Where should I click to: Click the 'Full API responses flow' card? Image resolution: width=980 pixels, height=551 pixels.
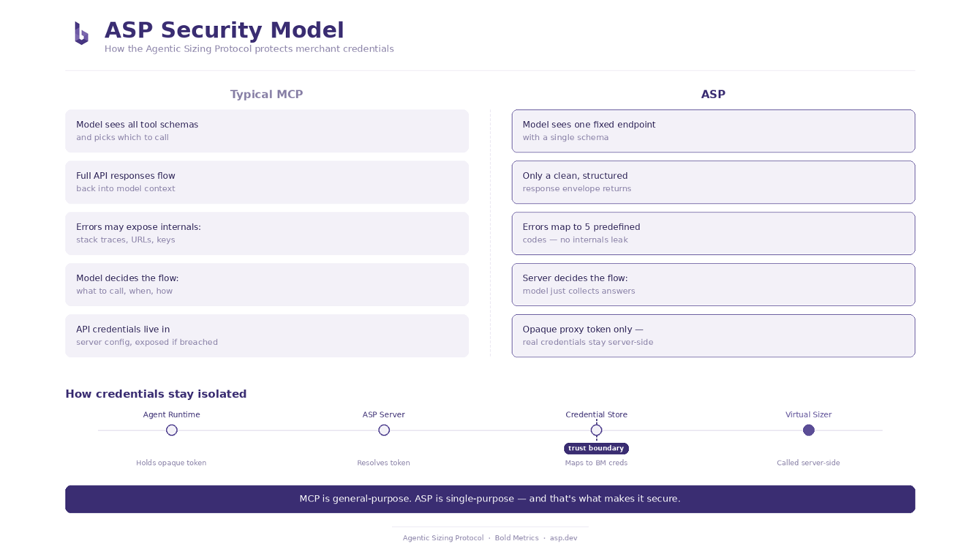[x=267, y=182]
